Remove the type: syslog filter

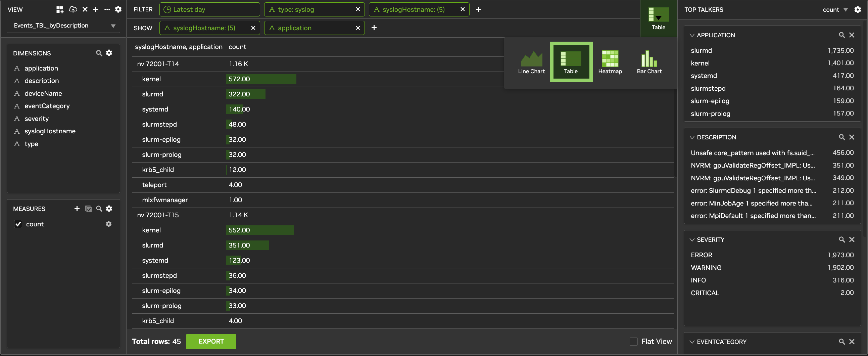click(357, 9)
